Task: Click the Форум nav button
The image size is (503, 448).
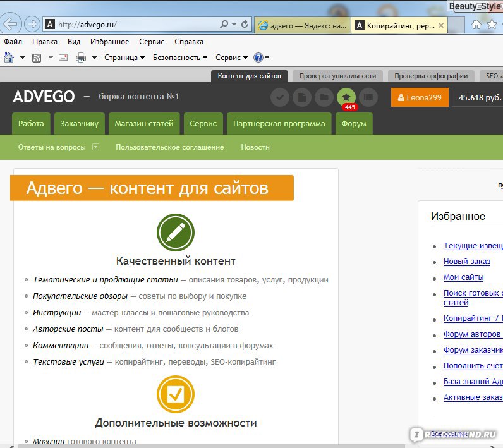Action: tap(354, 123)
